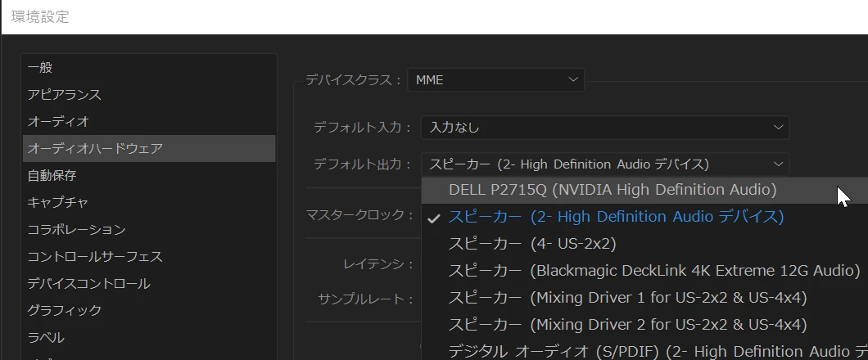Screen dimensions: 868x360
Task: Click the デフォルト入力 dropdown chevron arrow
Action: point(778,128)
